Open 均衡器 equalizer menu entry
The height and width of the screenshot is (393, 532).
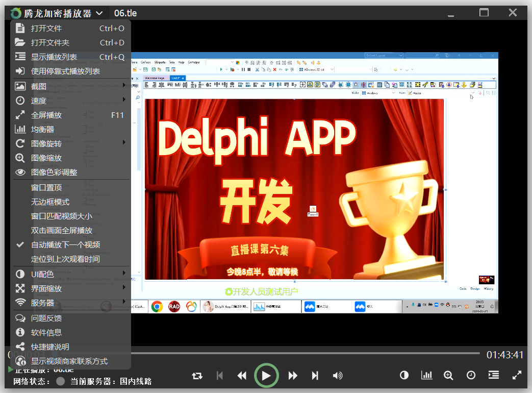(70, 129)
